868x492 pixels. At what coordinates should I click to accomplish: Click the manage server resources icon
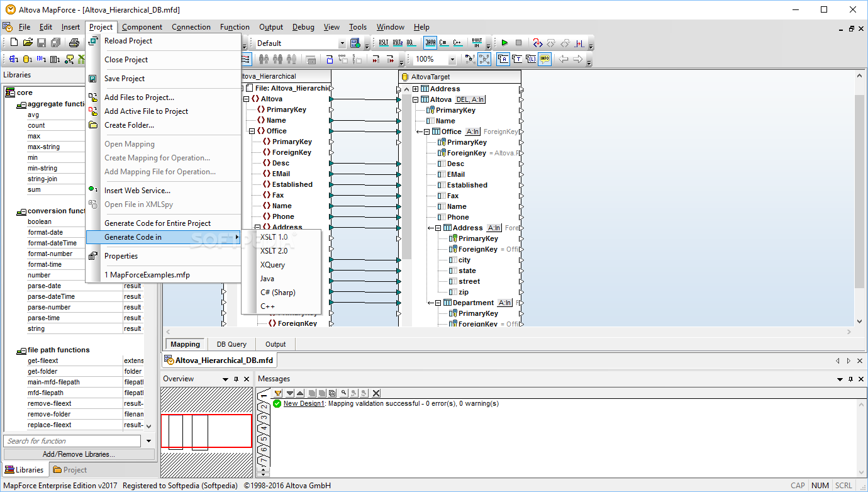(x=355, y=43)
